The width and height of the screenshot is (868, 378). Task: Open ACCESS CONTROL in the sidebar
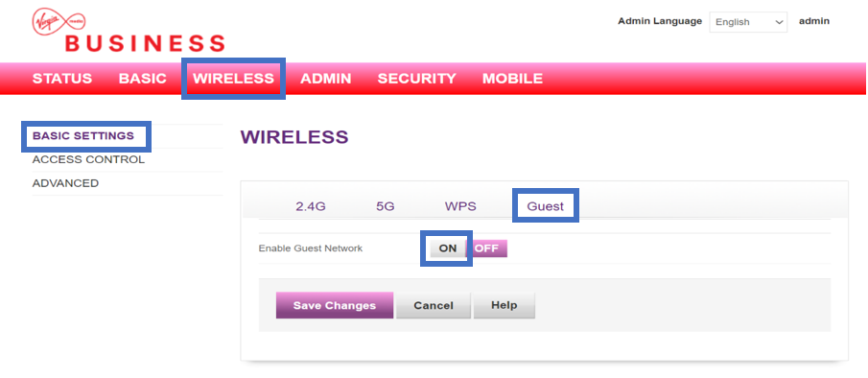point(88,160)
